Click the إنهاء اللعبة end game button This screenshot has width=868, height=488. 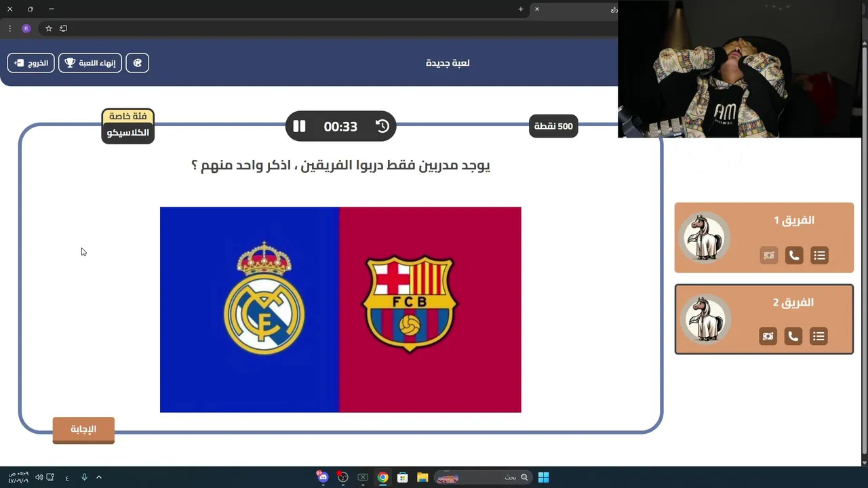click(90, 63)
